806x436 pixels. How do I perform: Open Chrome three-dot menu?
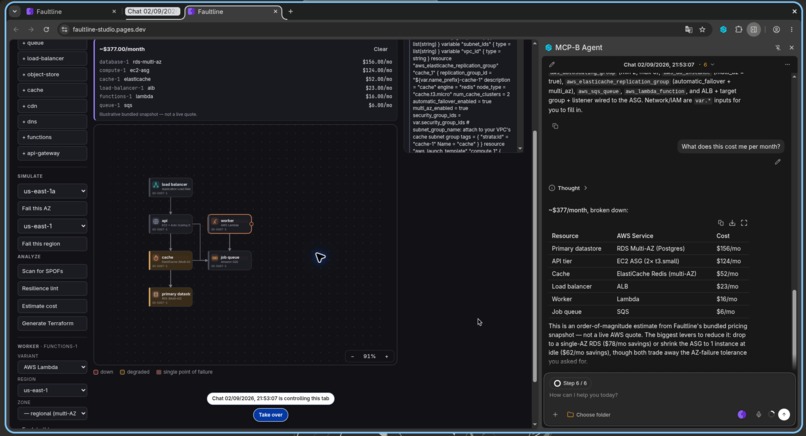(x=792, y=30)
